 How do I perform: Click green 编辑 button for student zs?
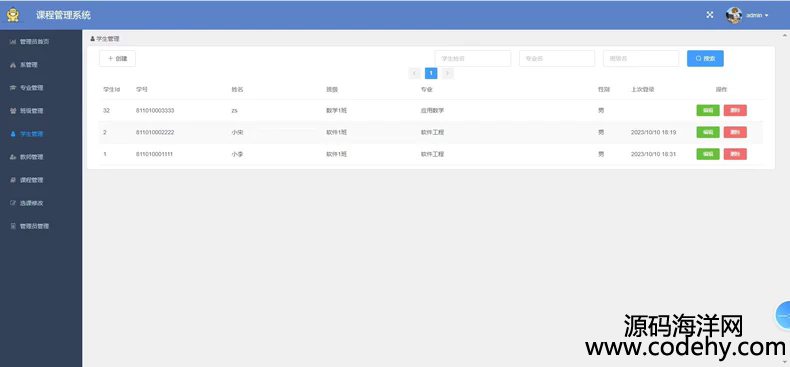point(708,110)
